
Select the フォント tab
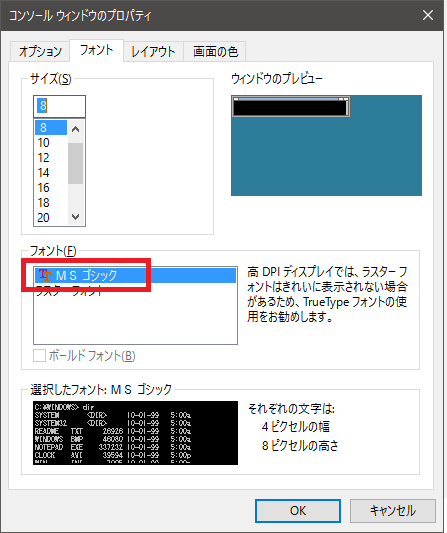coord(96,50)
